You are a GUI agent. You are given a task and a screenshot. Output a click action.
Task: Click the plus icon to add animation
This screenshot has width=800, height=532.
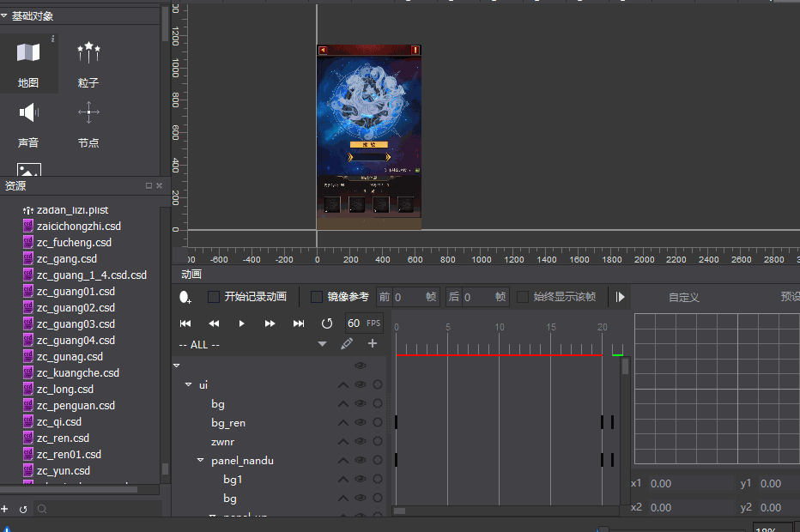coord(373,344)
